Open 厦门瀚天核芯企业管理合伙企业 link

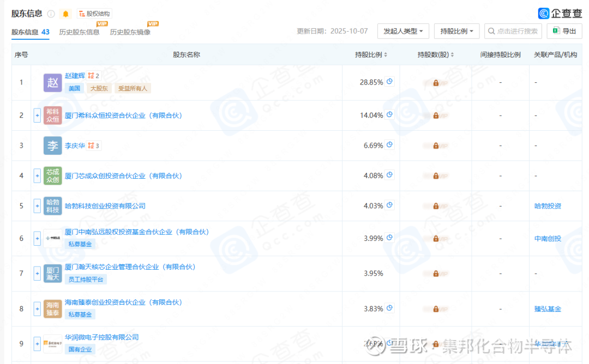click(x=130, y=267)
